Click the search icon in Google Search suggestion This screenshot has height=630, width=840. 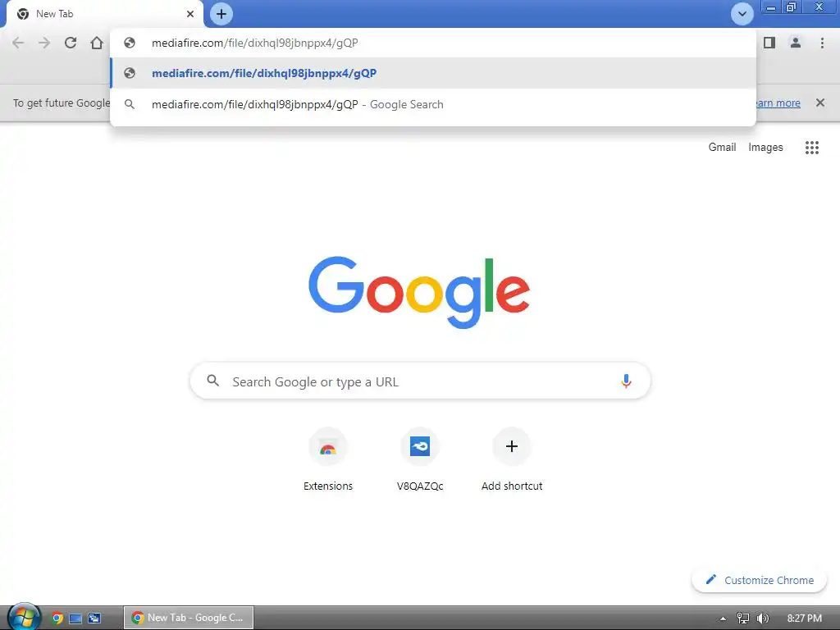130,104
